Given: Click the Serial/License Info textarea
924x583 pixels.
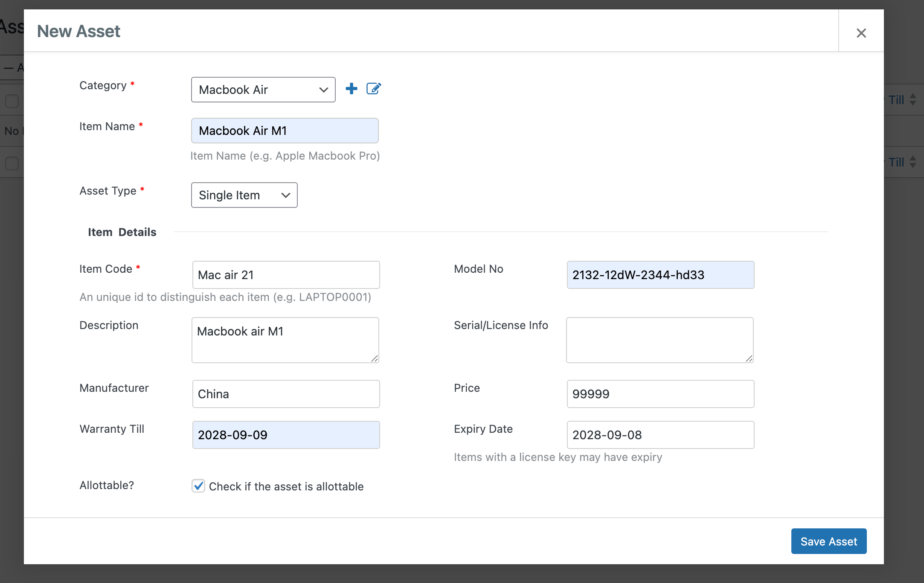Looking at the screenshot, I should click(x=660, y=340).
